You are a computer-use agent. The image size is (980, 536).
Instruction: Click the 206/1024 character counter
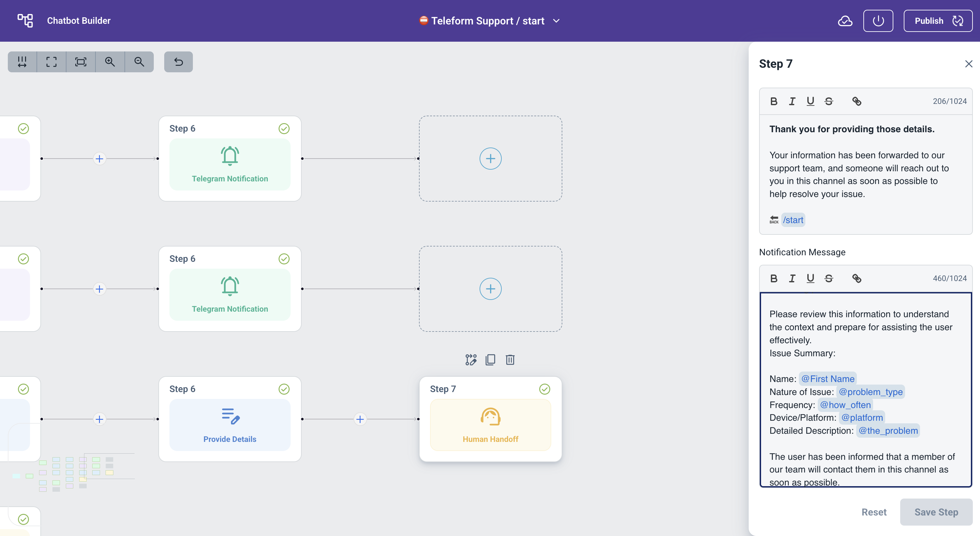click(x=950, y=101)
